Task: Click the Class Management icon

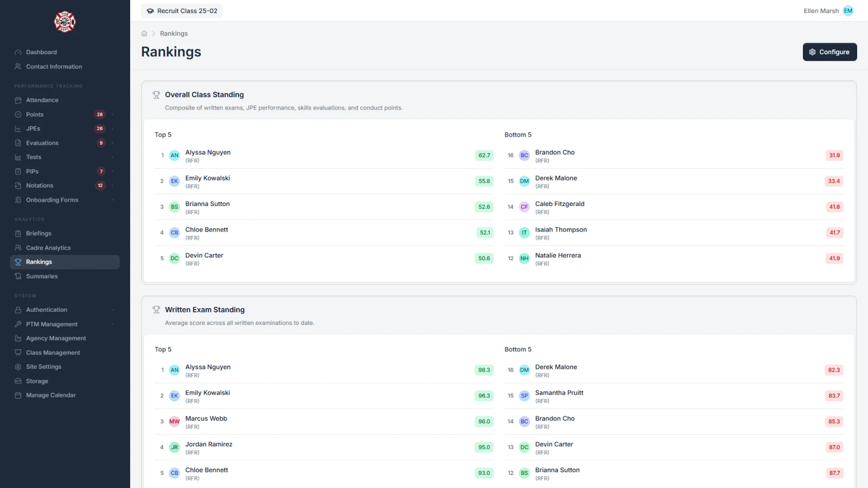Action: coord(18,352)
